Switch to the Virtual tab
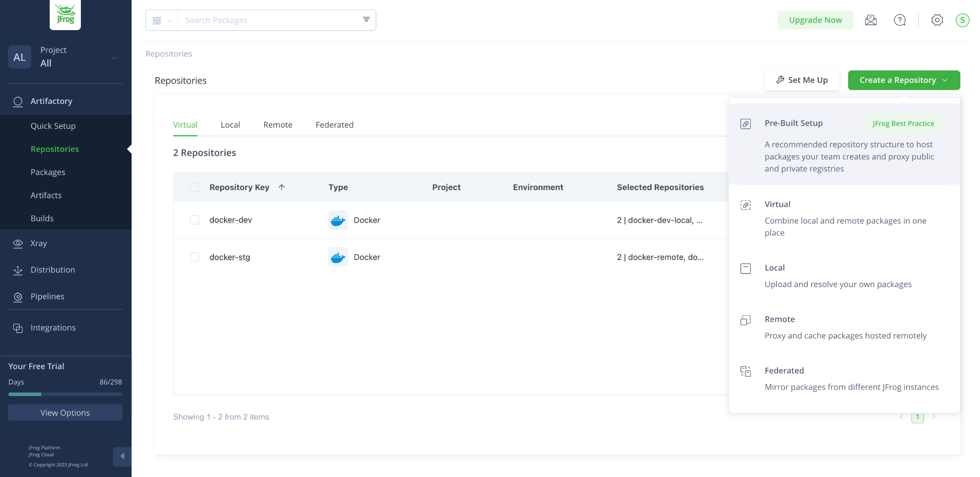 (x=185, y=125)
